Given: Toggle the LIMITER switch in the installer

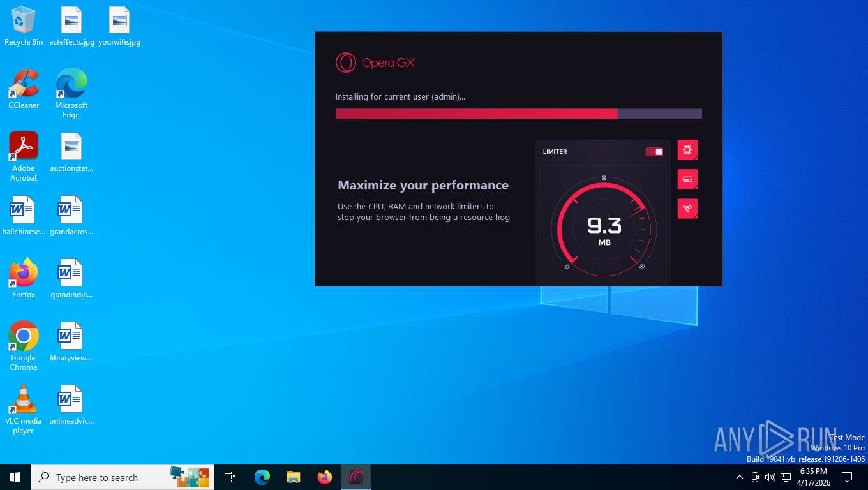Looking at the screenshot, I should coord(654,152).
